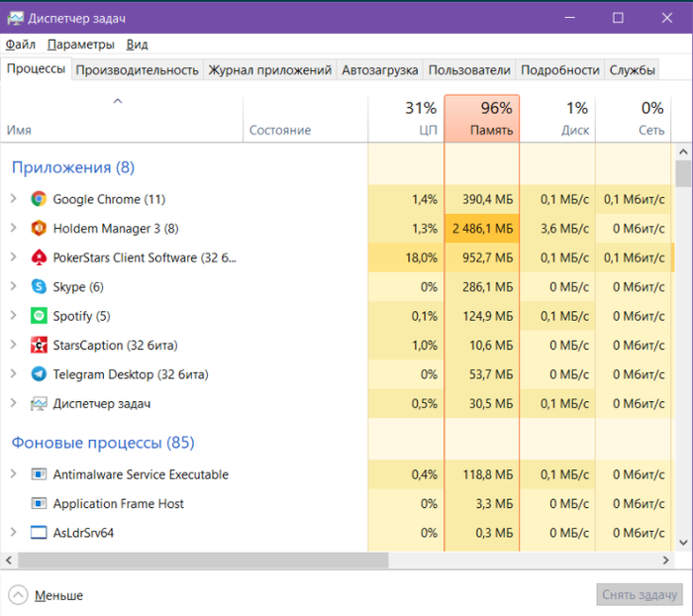Screen dimensions: 693x616
Task: Click the Google Chrome icon
Action: pyautogui.click(x=39, y=199)
